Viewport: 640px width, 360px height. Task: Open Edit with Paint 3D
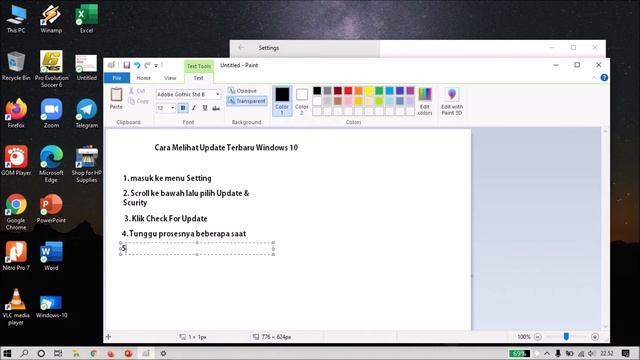452,101
